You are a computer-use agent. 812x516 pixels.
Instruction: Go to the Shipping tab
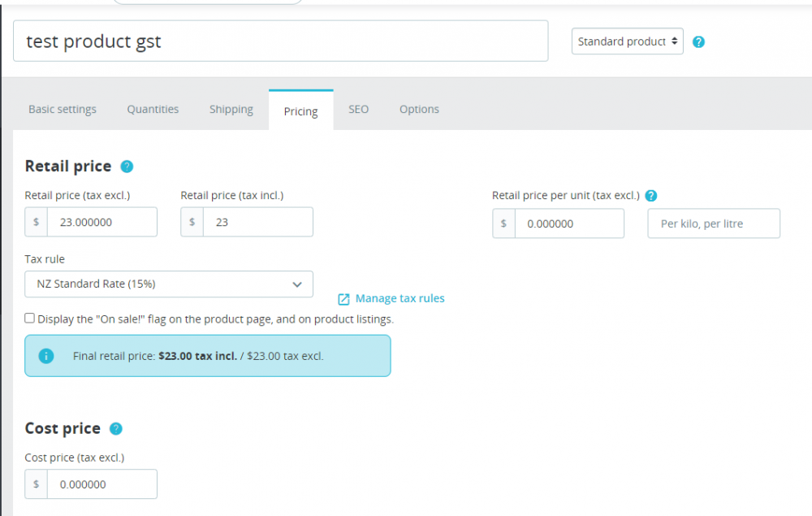(x=231, y=109)
